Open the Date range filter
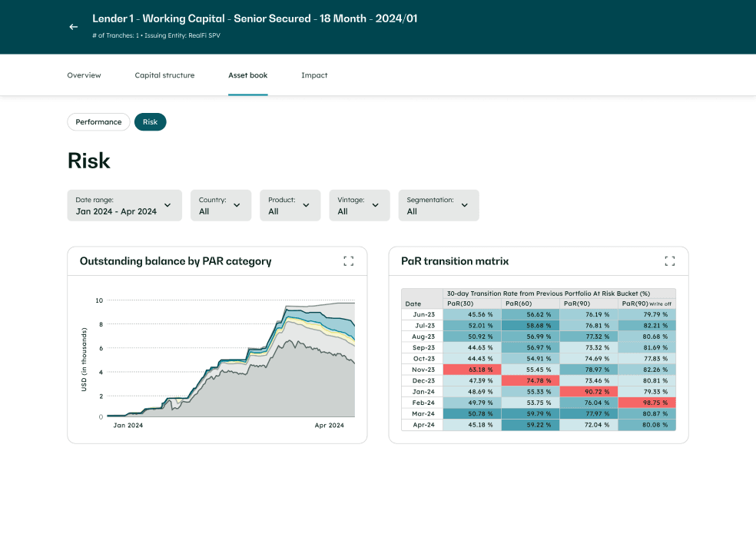Screen dimensions: 756x554 click(x=123, y=205)
